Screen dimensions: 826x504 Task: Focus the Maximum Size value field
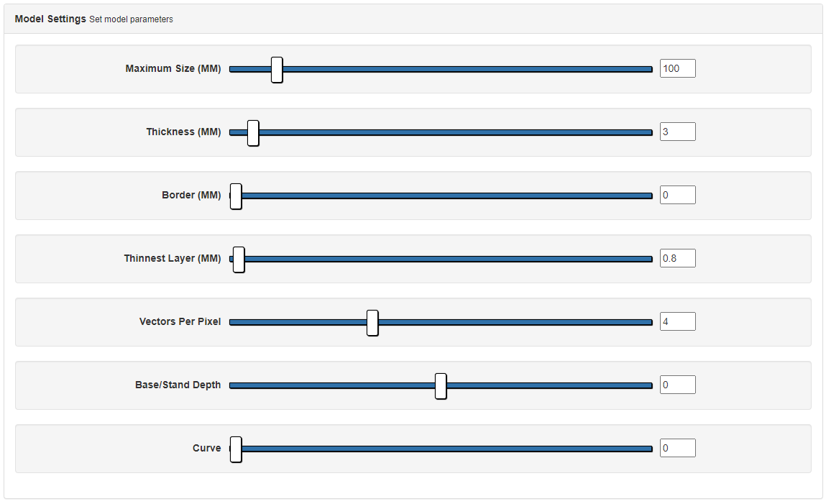677,68
